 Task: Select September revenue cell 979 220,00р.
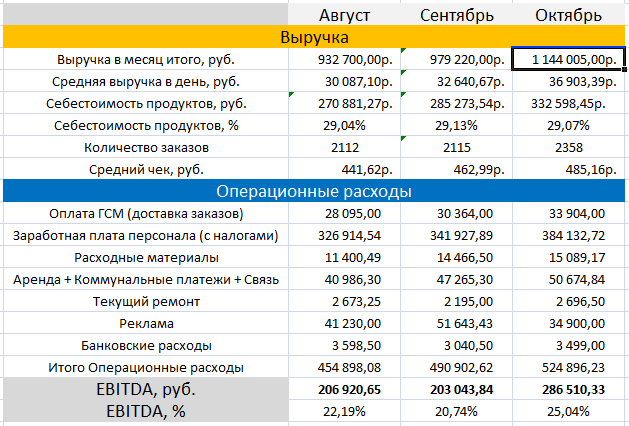457,59
